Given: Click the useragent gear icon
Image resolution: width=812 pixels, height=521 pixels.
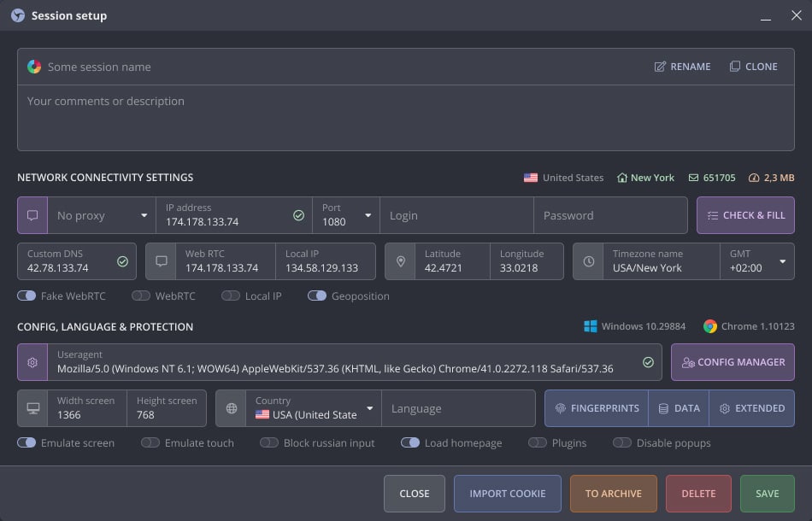Looking at the screenshot, I should 32,362.
